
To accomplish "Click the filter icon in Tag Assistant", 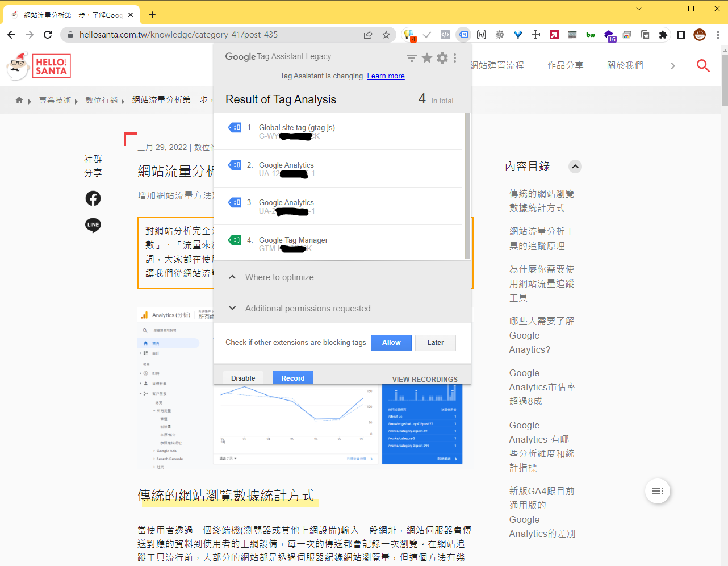I will click(412, 58).
